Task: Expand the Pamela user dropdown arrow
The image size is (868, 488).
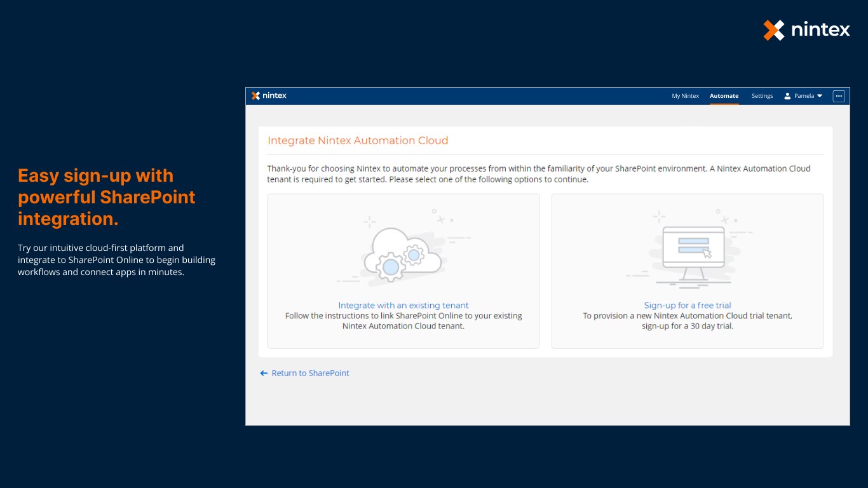Action: 819,96
